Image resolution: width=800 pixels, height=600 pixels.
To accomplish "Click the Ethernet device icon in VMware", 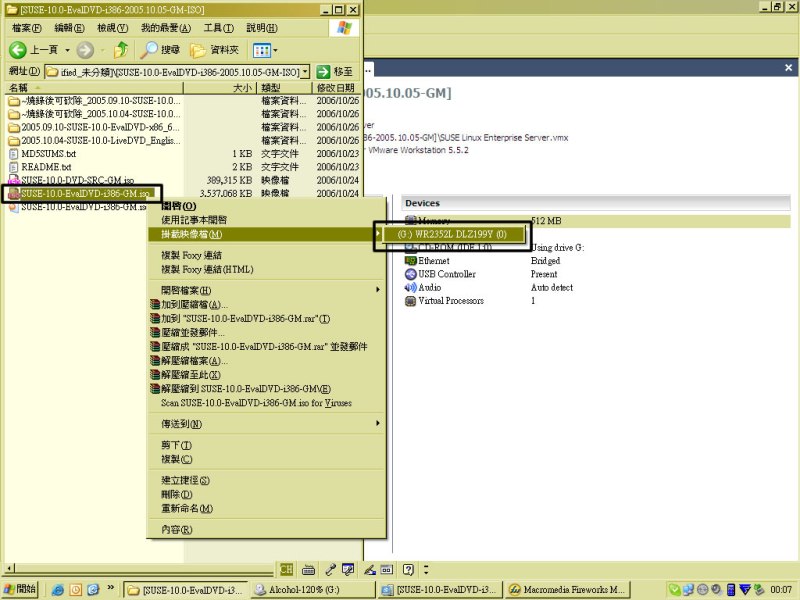I will [x=411, y=261].
